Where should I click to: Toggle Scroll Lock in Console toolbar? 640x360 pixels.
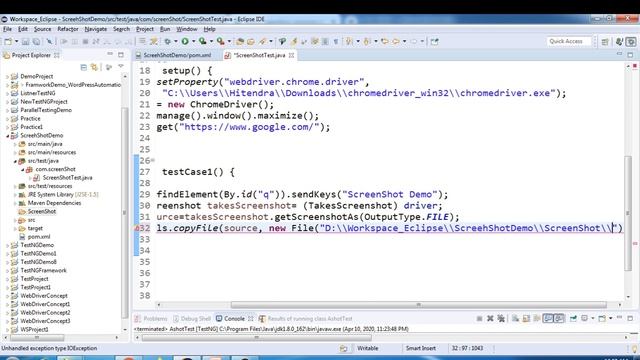point(526,318)
